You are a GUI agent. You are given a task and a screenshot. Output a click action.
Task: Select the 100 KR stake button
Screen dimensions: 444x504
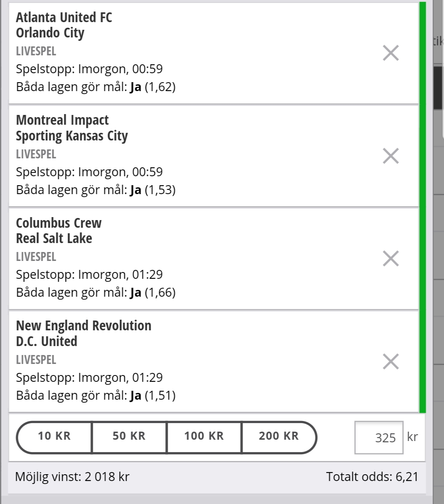[x=204, y=437]
